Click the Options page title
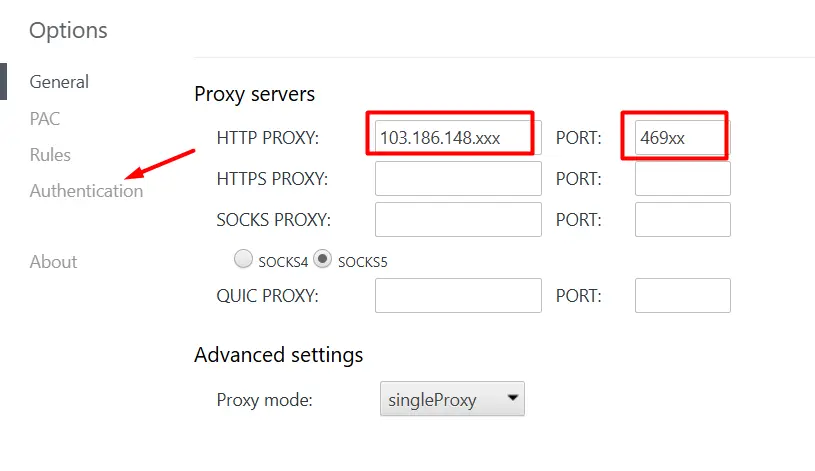The width and height of the screenshot is (815, 471). [x=68, y=31]
